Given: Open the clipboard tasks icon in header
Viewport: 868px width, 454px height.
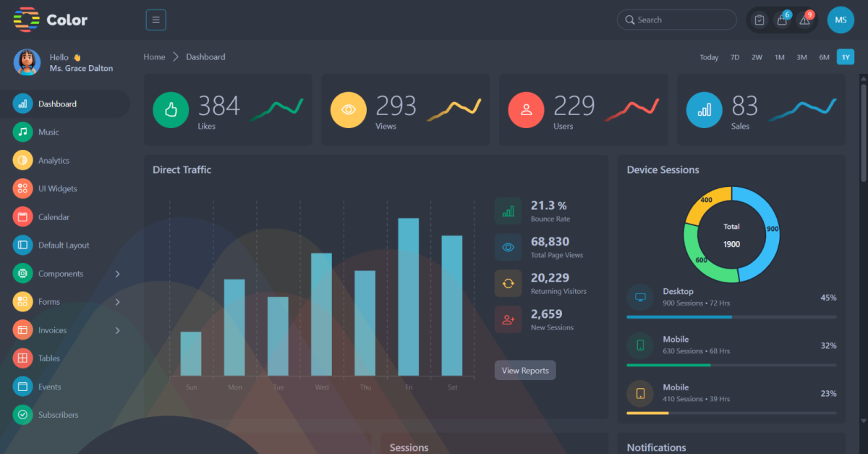Looking at the screenshot, I should [x=759, y=20].
